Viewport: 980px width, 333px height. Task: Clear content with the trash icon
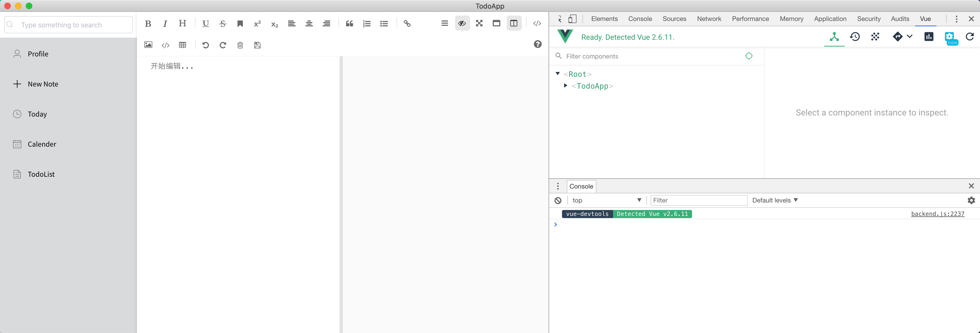[240, 45]
